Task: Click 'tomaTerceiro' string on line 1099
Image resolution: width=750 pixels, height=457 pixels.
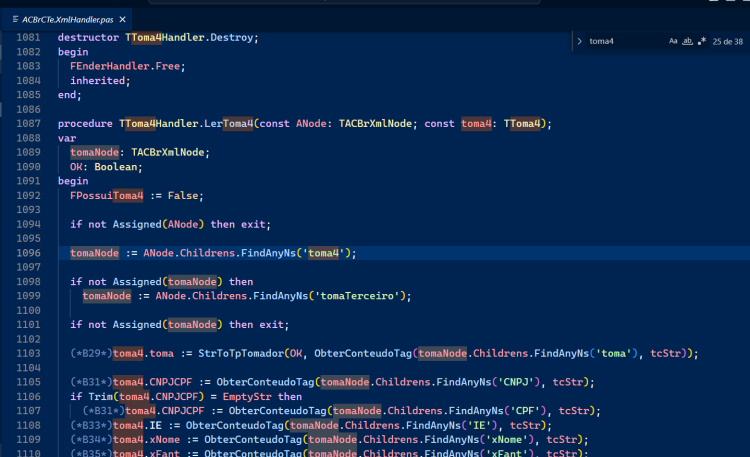Action: coord(357,296)
